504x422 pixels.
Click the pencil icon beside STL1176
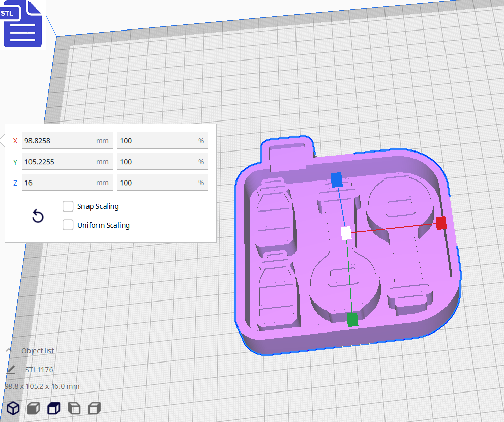(11, 370)
